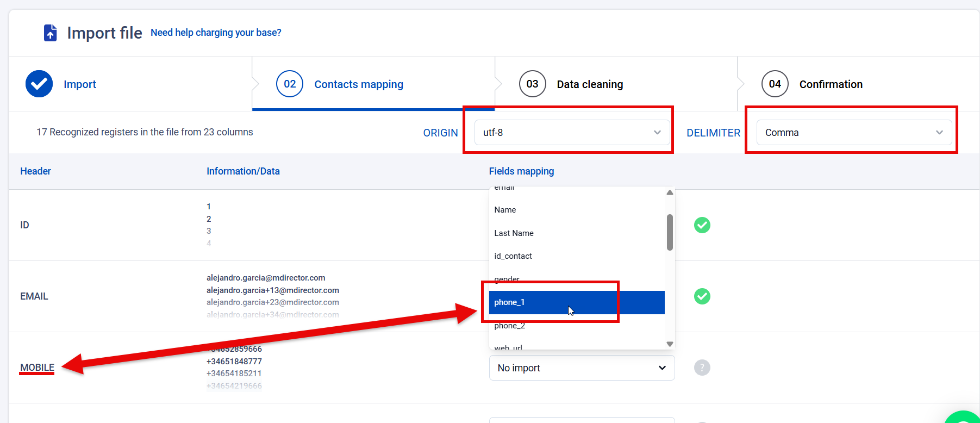Click the Import step label
Image resolution: width=980 pixels, height=423 pixels.
(x=80, y=84)
